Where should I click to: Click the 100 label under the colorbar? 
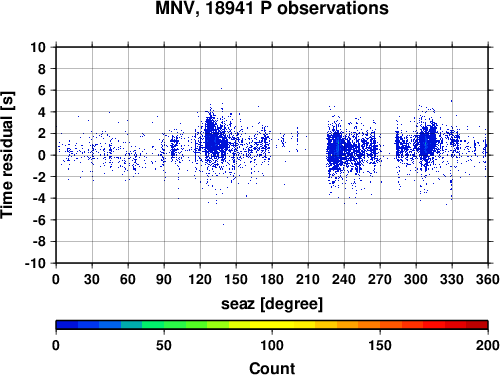click(272, 345)
